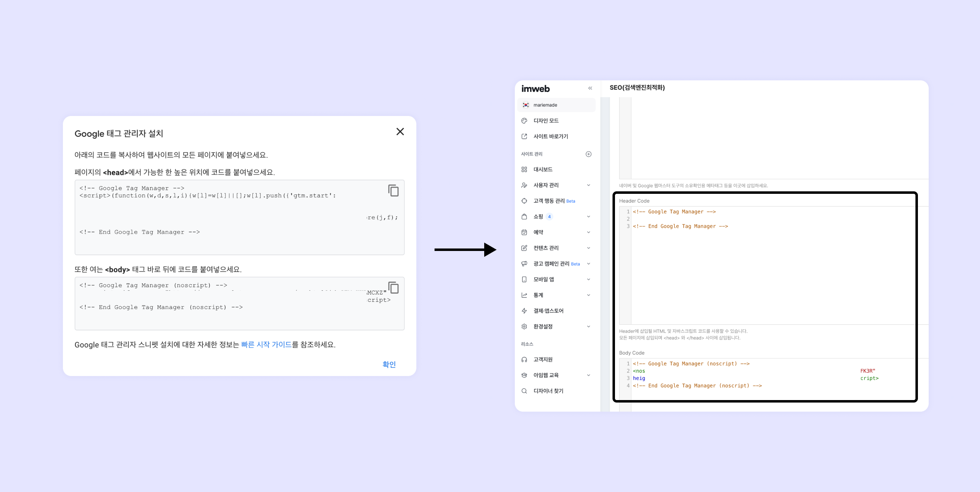Open the 대시보드 dashboard menu item
Image resolution: width=980 pixels, height=492 pixels.
(543, 169)
